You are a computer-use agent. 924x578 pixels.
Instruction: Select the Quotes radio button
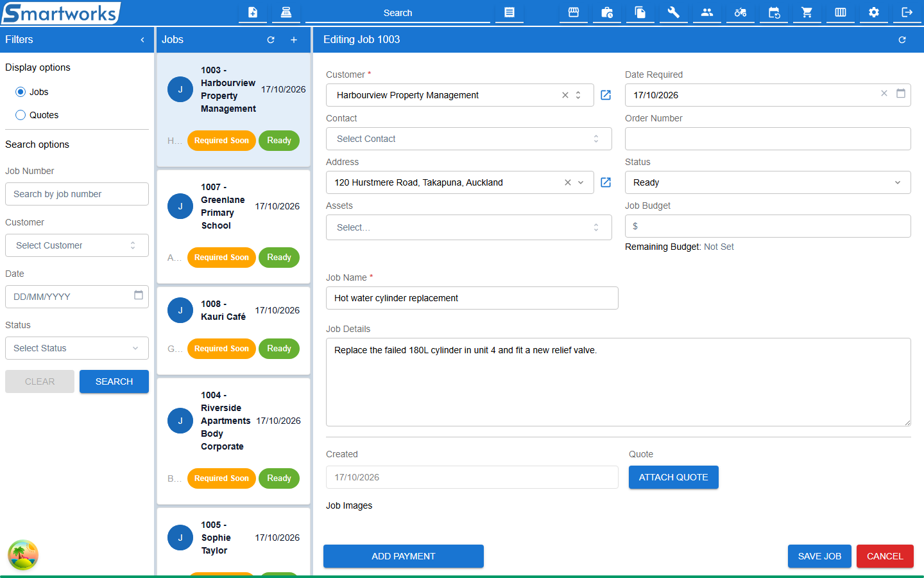pyautogui.click(x=21, y=115)
